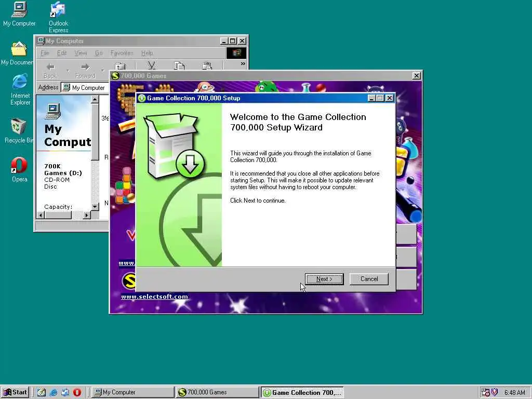This screenshot has width=532, height=399.
Task: Open Help menu in My Computer window
Action: coord(147,53)
